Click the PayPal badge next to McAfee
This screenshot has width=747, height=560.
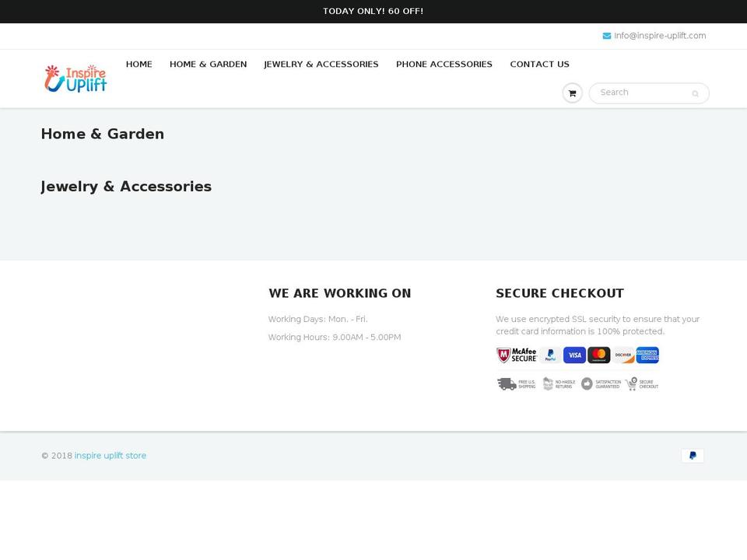(x=550, y=355)
